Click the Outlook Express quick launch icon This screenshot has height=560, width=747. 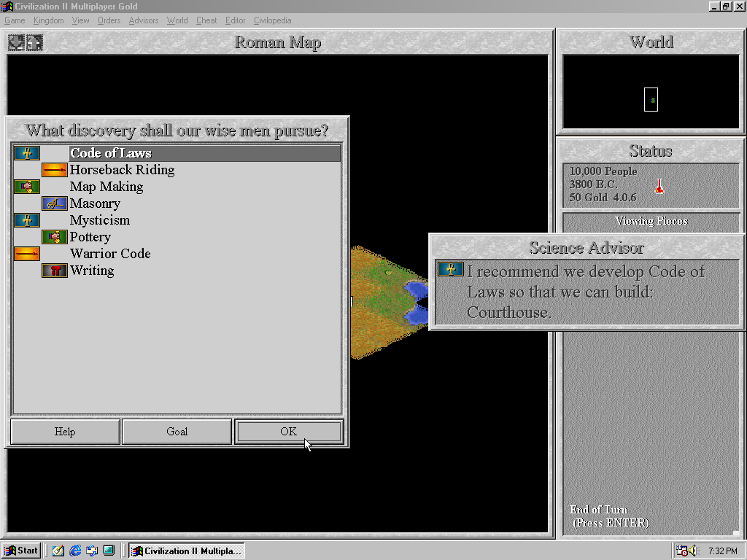point(92,551)
